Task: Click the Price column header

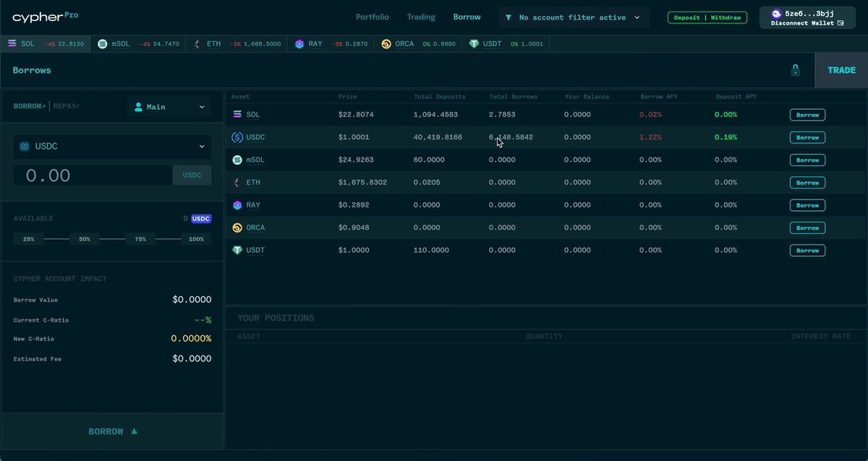Action: [x=347, y=96]
